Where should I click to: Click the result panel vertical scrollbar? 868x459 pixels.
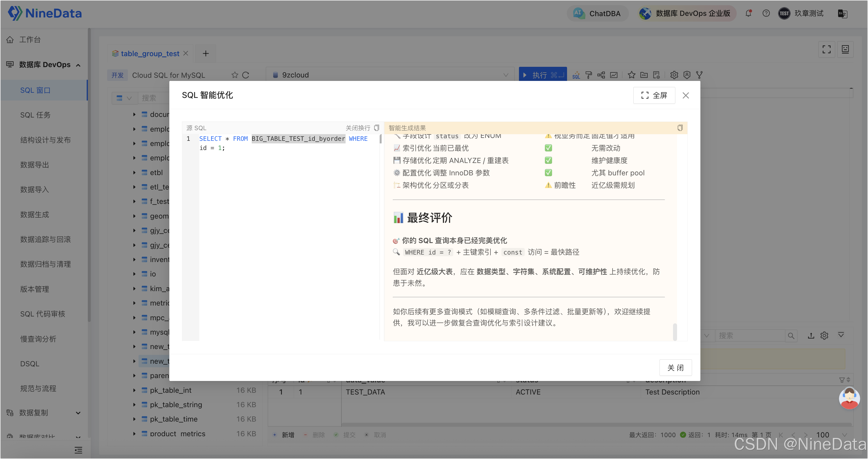pyautogui.click(x=674, y=332)
